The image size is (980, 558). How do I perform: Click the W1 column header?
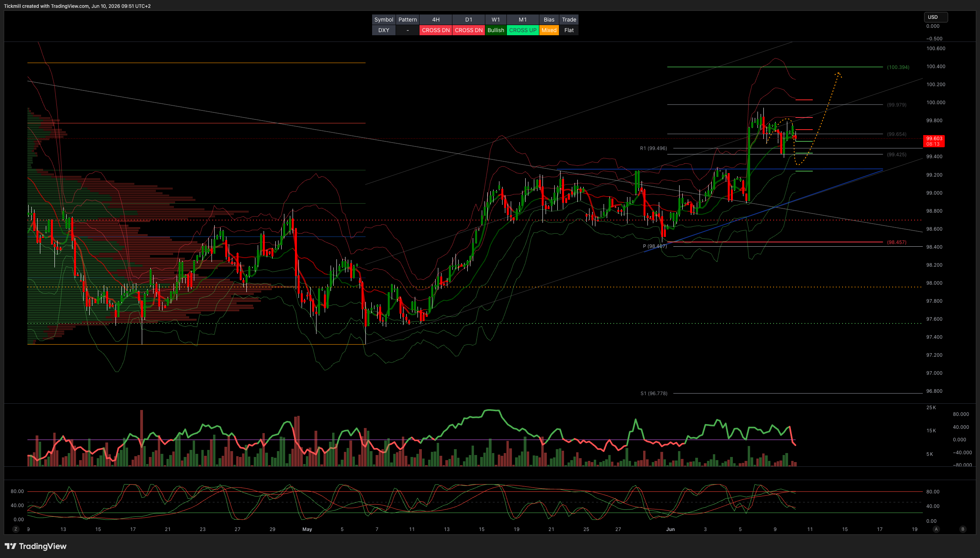pyautogui.click(x=495, y=20)
